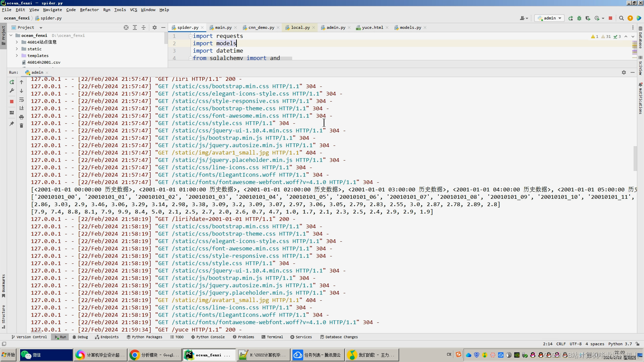The height and width of the screenshot is (362, 644).
Task: Click Search Everywhere magnifier icon
Action: (621, 18)
